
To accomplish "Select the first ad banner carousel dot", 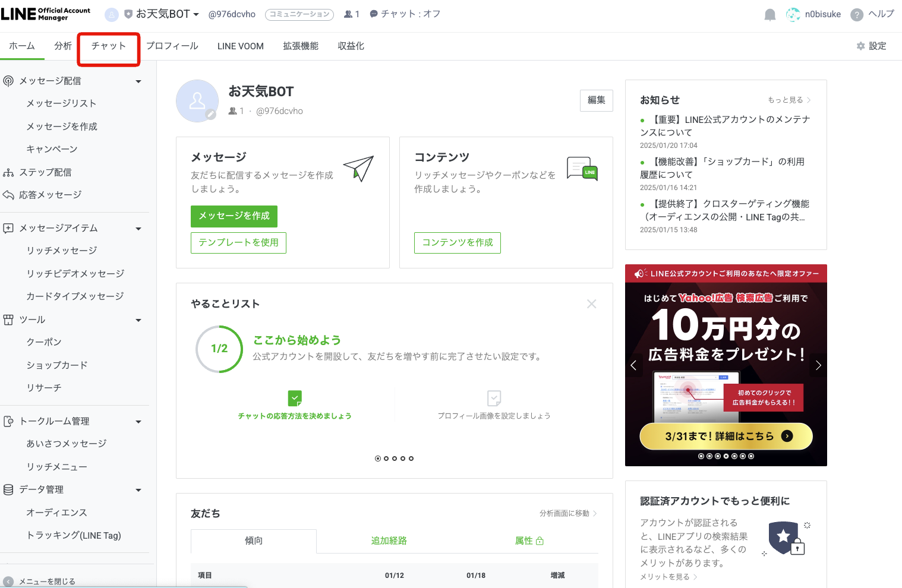I will (701, 456).
